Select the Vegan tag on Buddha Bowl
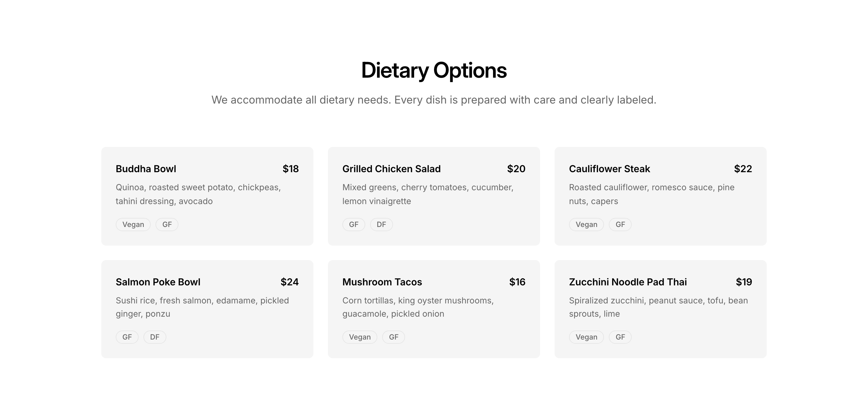This screenshot has height=416, width=868. coord(133,225)
